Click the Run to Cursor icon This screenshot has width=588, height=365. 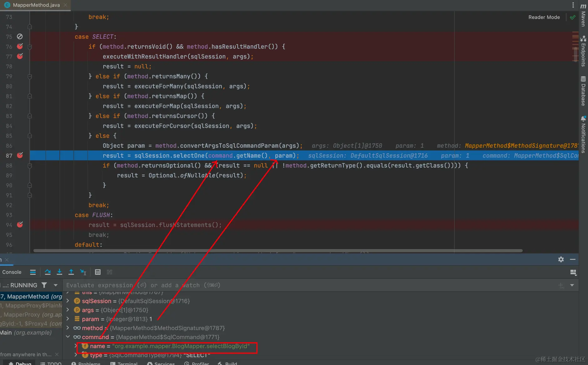tap(83, 272)
